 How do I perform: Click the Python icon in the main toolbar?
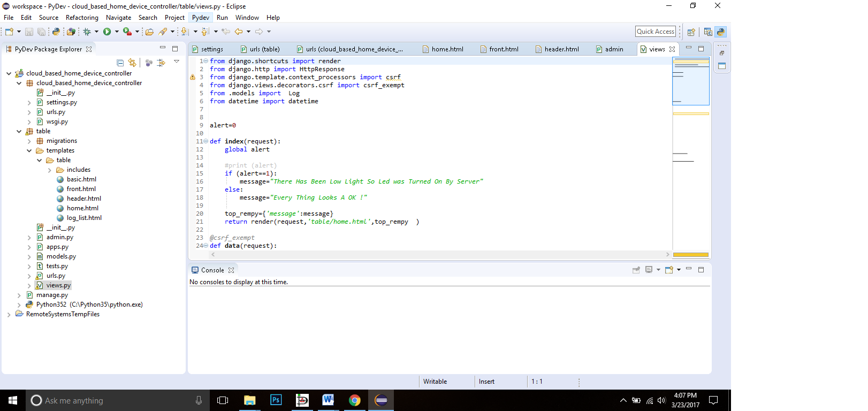click(x=56, y=32)
